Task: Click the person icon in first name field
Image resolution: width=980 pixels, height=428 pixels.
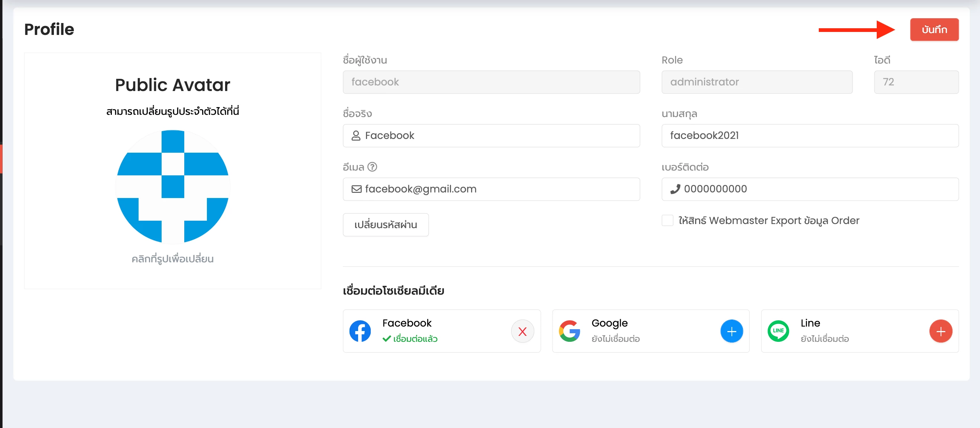Action: coord(356,136)
